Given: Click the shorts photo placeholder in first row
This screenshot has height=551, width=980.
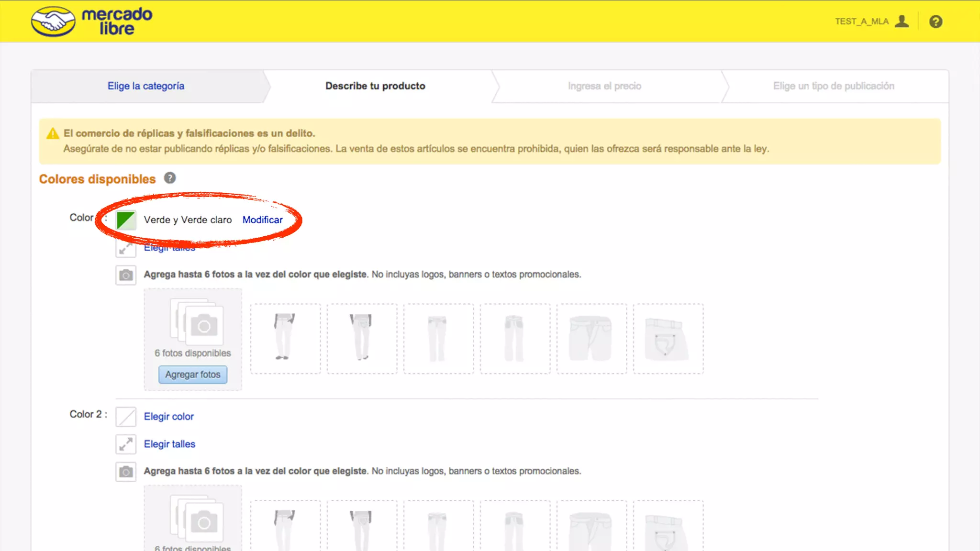Looking at the screenshot, I should [x=591, y=338].
